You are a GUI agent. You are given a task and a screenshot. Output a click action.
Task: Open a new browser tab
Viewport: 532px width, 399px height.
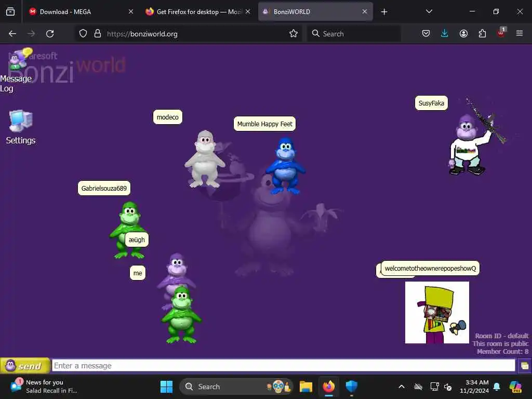tap(384, 12)
